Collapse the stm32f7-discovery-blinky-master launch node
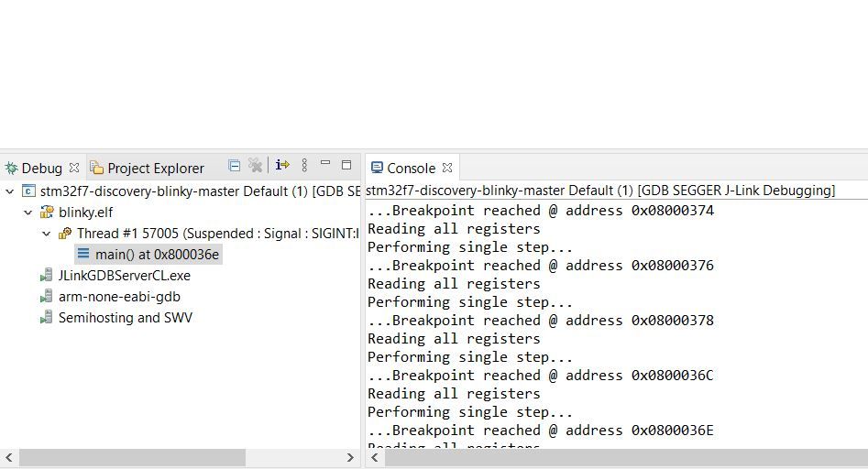 9,191
